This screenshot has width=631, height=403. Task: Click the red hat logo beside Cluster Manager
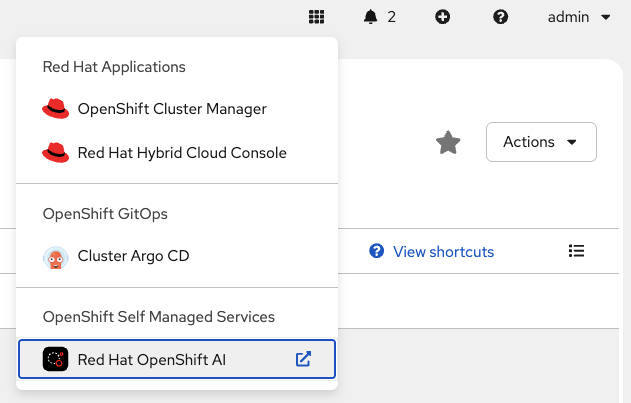point(55,108)
